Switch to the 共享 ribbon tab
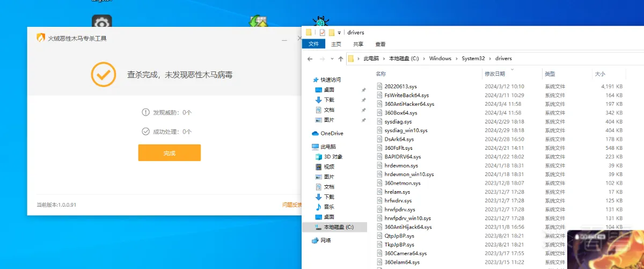 [358, 44]
